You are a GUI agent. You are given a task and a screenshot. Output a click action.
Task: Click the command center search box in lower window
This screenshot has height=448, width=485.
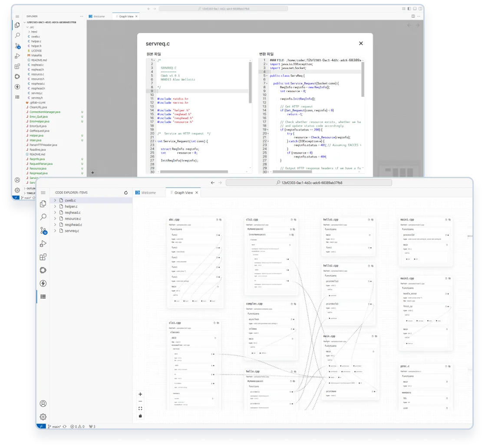point(309,183)
